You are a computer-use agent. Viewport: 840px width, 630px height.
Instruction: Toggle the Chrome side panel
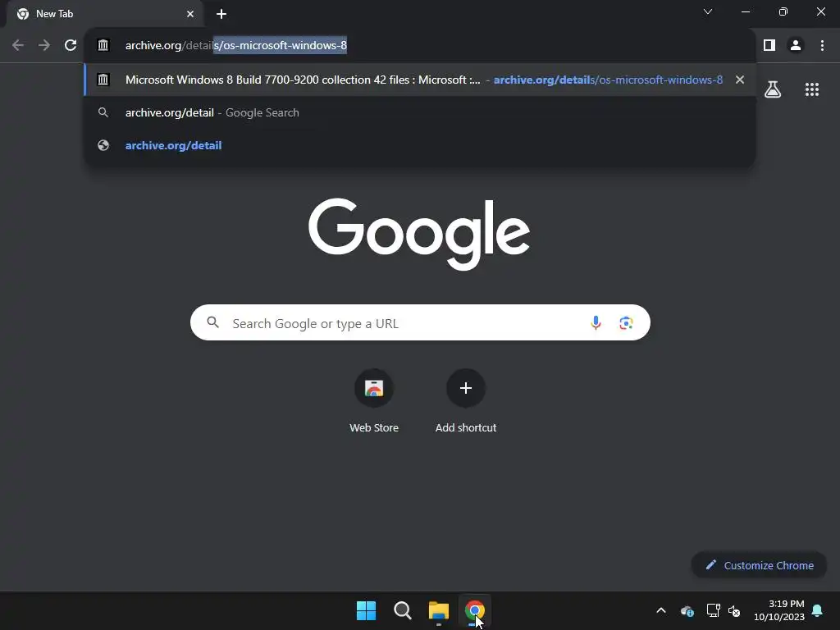(x=769, y=46)
